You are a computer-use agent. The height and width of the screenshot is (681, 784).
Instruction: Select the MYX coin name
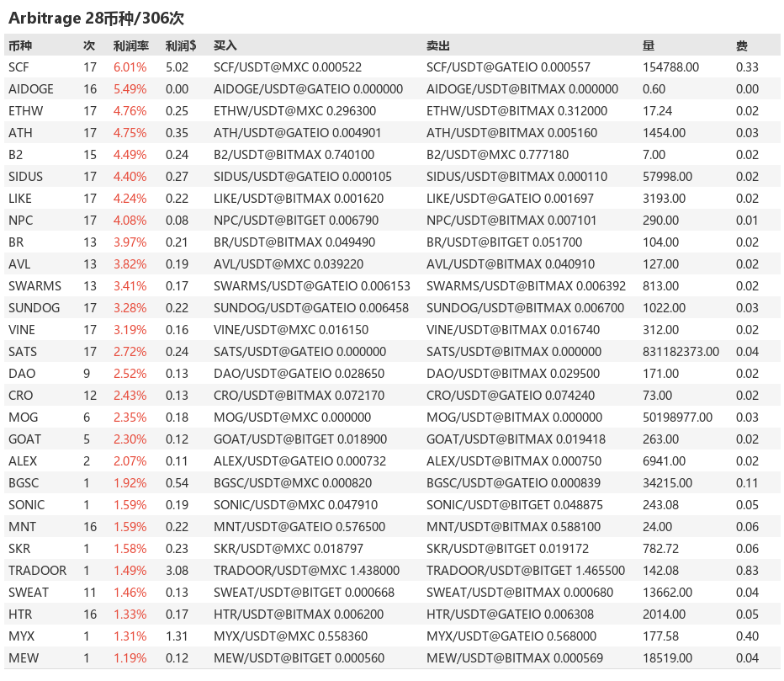[x=22, y=636]
